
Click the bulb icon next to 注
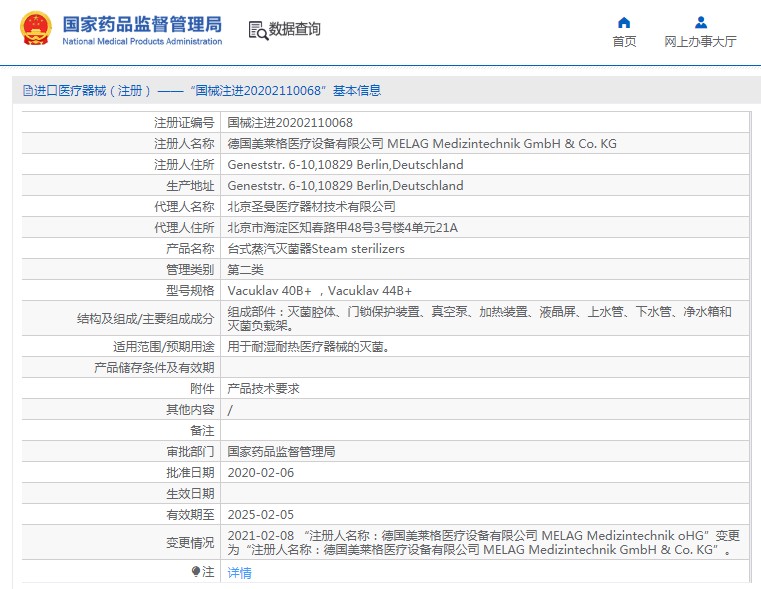point(196,572)
